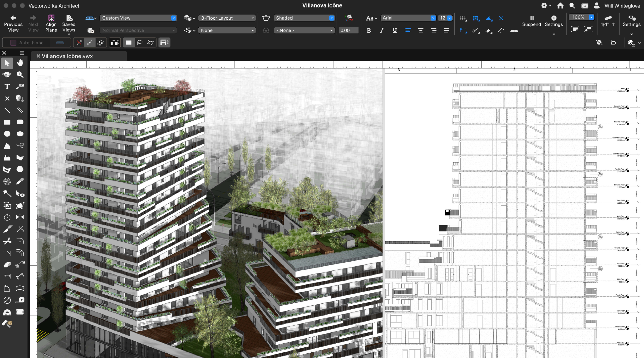The image size is (644, 358).
Task: Set center text alignment
Action: coord(421,30)
